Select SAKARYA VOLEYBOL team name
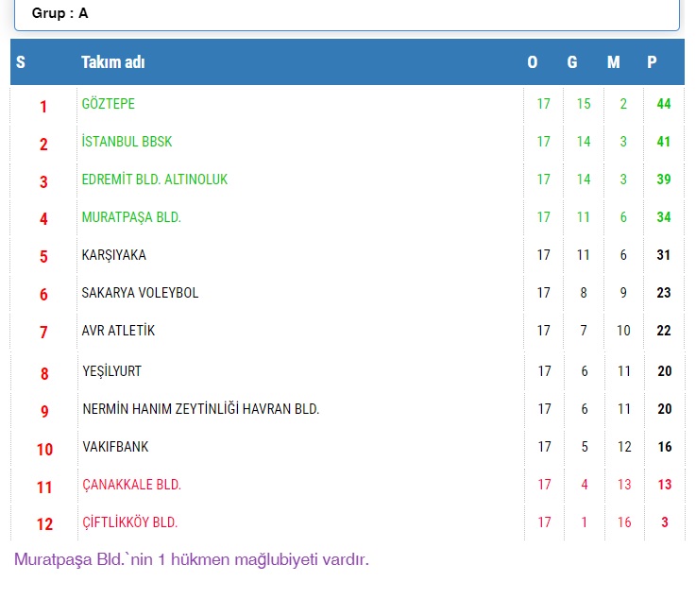 (x=140, y=293)
